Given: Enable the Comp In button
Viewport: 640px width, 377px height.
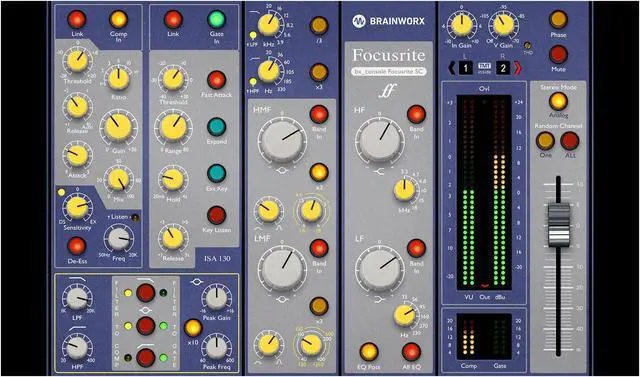Looking at the screenshot, I should click(118, 19).
